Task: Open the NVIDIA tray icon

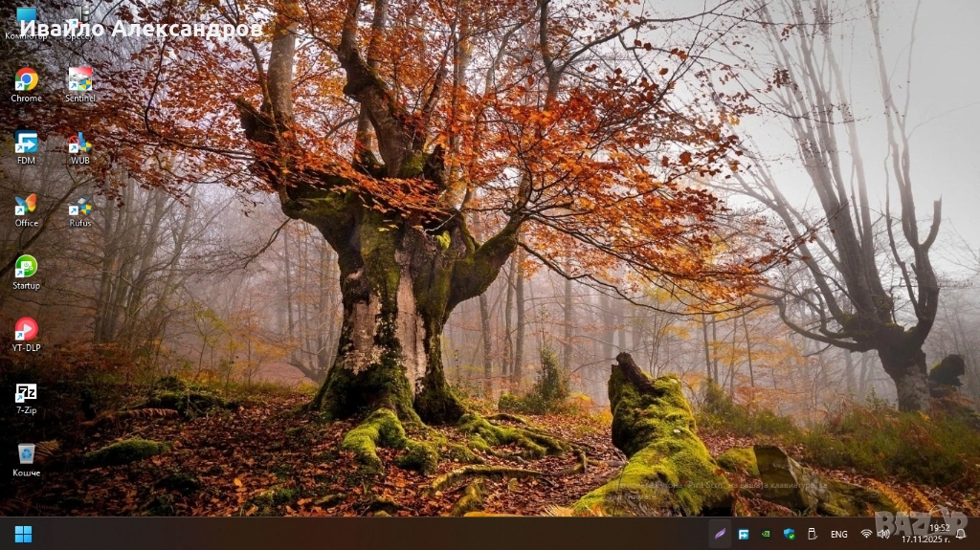Action: point(766,534)
